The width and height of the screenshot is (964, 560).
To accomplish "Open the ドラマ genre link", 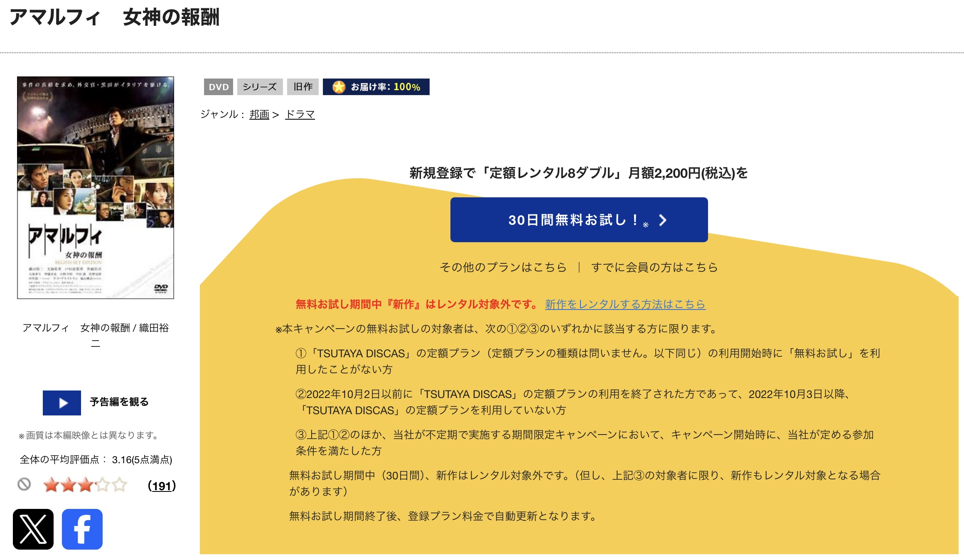I will [300, 114].
